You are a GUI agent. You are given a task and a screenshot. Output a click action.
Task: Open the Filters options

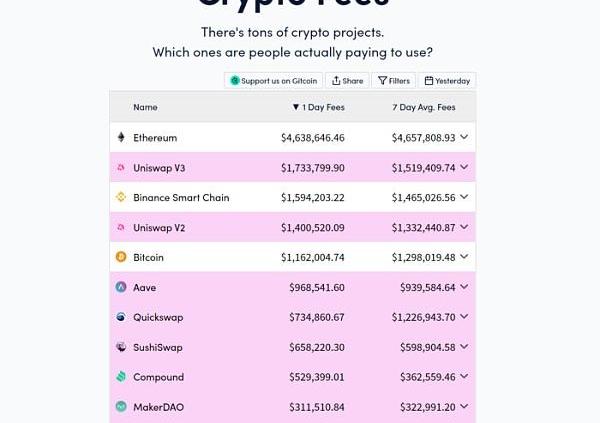pyautogui.click(x=394, y=81)
